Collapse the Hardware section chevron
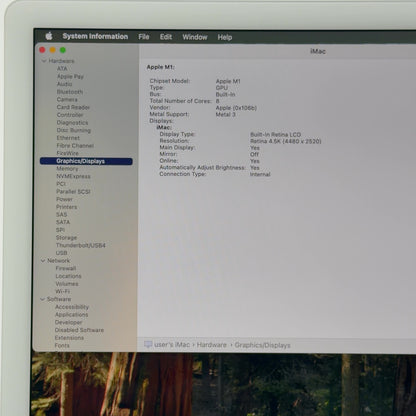The image size is (416, 416). 44,61
